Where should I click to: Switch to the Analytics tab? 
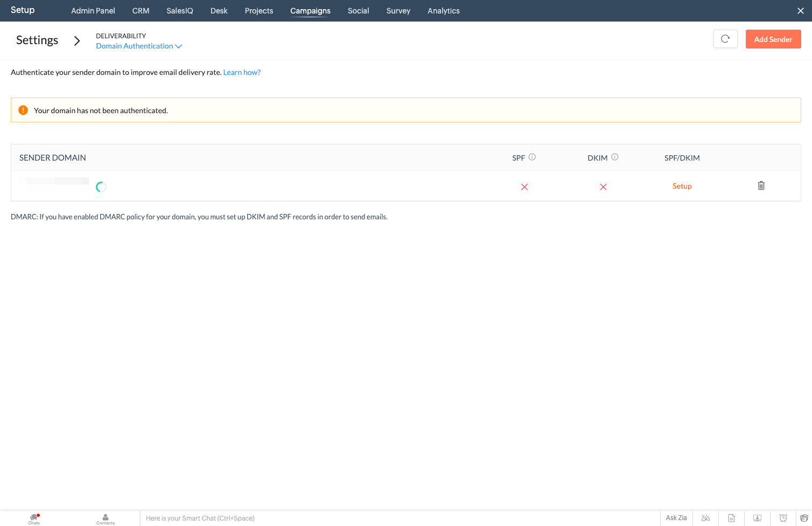click(x=444, y=11)
